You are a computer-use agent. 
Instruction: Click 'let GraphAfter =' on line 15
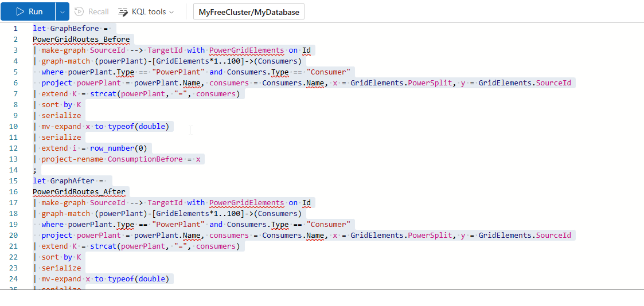68,181
